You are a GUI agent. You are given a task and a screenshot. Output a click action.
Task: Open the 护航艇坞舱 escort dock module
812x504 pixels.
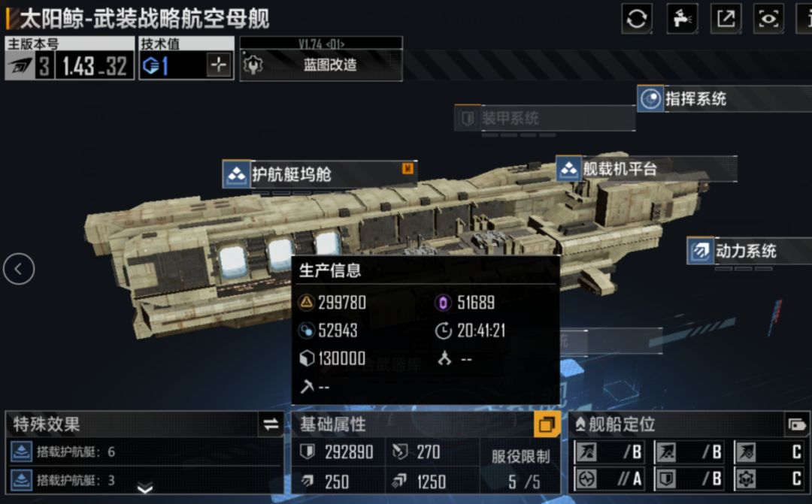319,174
